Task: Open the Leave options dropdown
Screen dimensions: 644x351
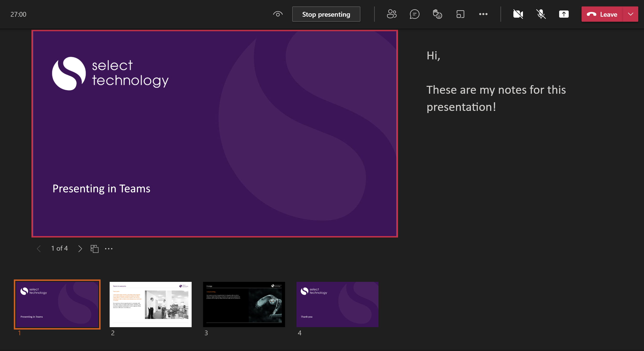Action: (x=630, y=14)
